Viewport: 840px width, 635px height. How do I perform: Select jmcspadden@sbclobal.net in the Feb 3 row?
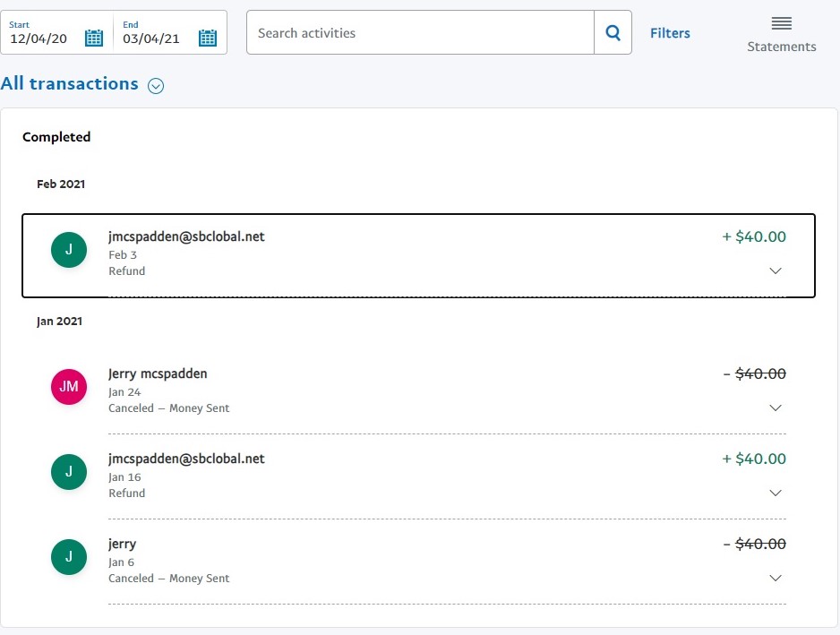[186, 236]
